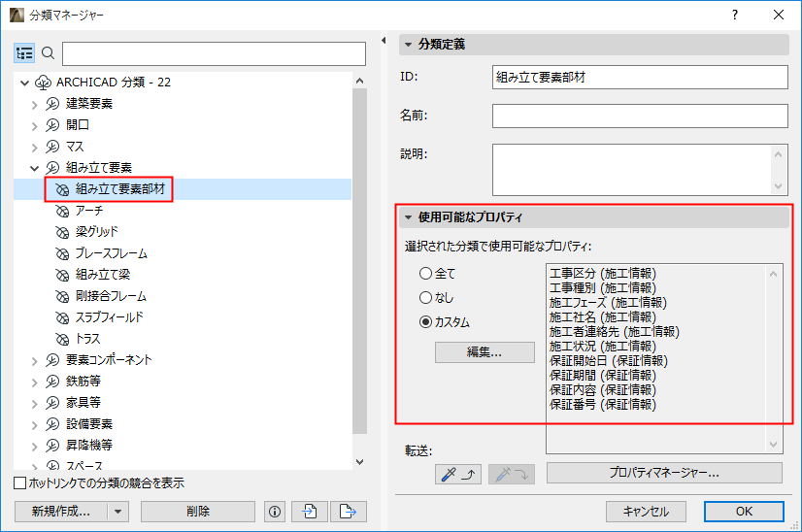
Task: Select 工事種別 (施工情報) in property list
Action: [x=603, y=288]
